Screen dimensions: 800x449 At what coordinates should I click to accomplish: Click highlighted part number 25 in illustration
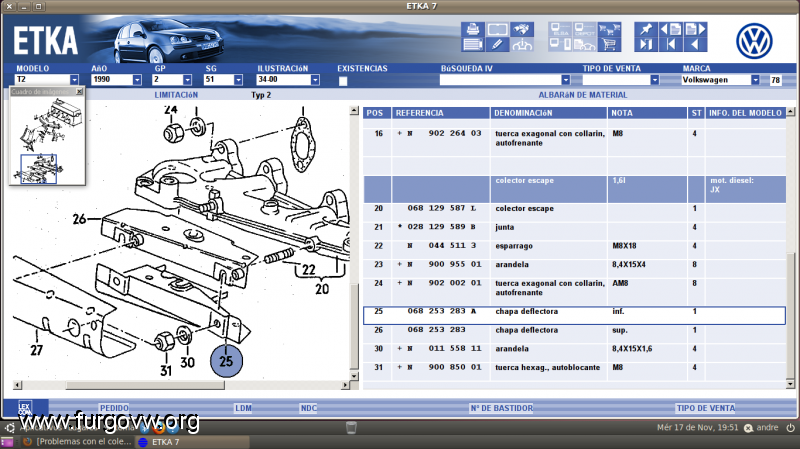226,361
